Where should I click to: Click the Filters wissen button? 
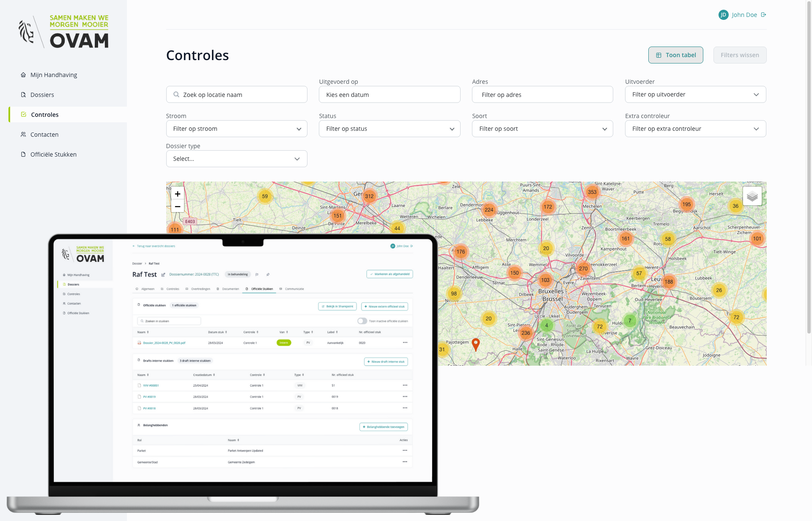click(740, 55)
